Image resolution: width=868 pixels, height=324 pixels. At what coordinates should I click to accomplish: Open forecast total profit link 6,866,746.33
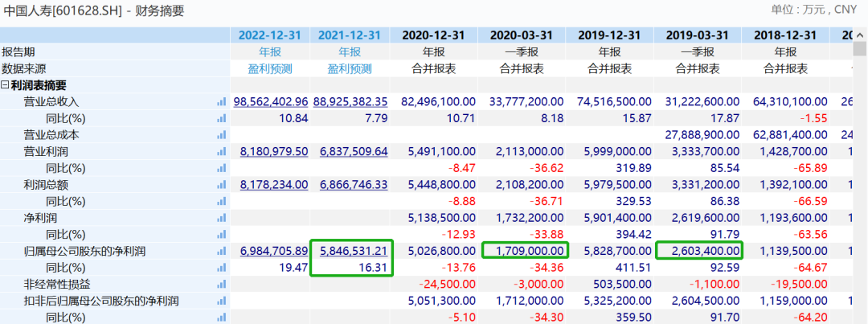coord(353,185)
